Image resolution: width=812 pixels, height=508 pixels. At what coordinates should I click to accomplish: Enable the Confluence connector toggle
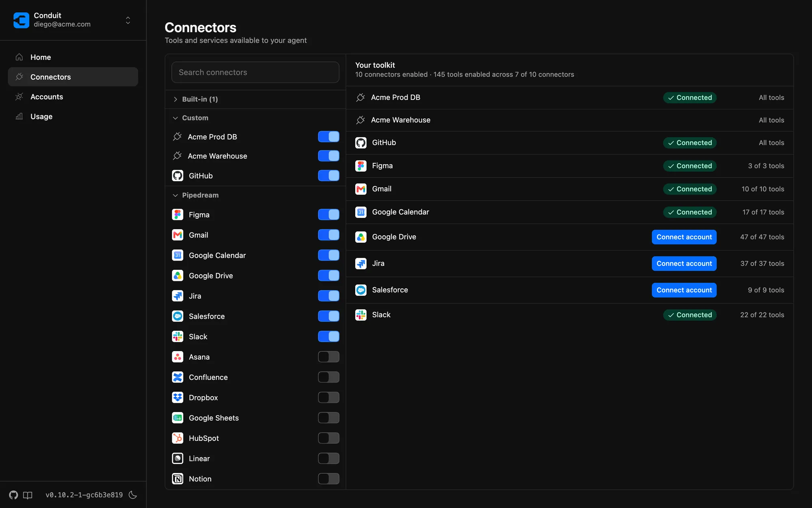pyautogui.click(x=328, y=377)
